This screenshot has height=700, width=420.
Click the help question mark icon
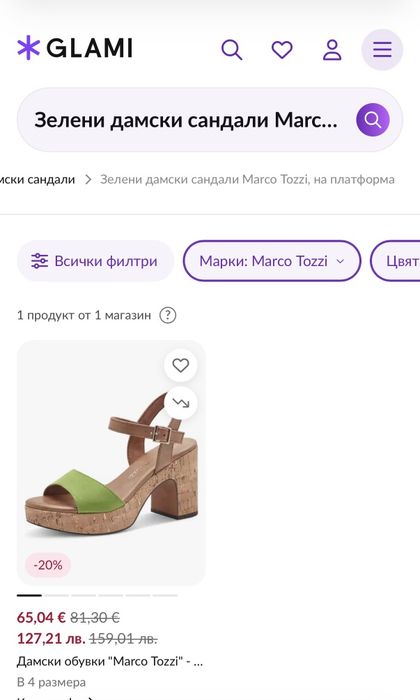pyautogui.click(x=168, y=315)
